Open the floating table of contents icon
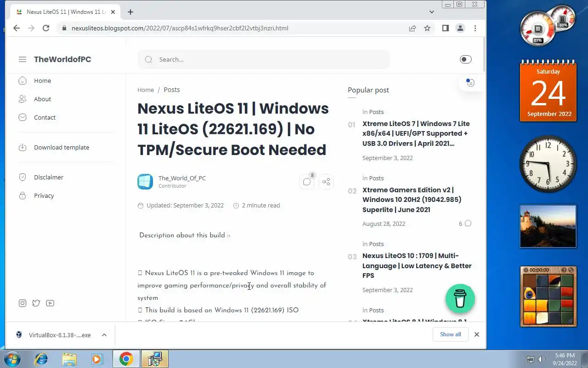Screen dimensions: 588x368 [470, 83]
